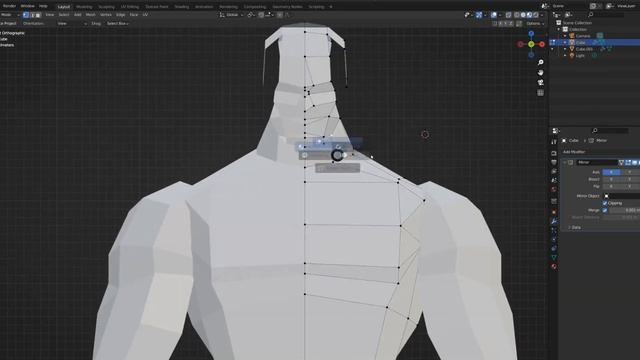
Task: Toggle Bisect X button
Action: coord(611,179)
